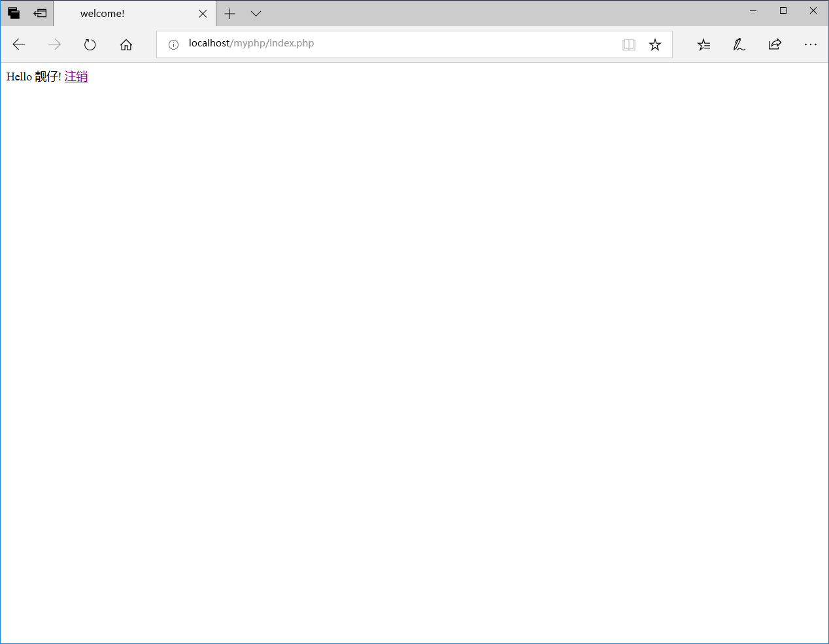
Task: View site information icon
Action: click(173, 44)
